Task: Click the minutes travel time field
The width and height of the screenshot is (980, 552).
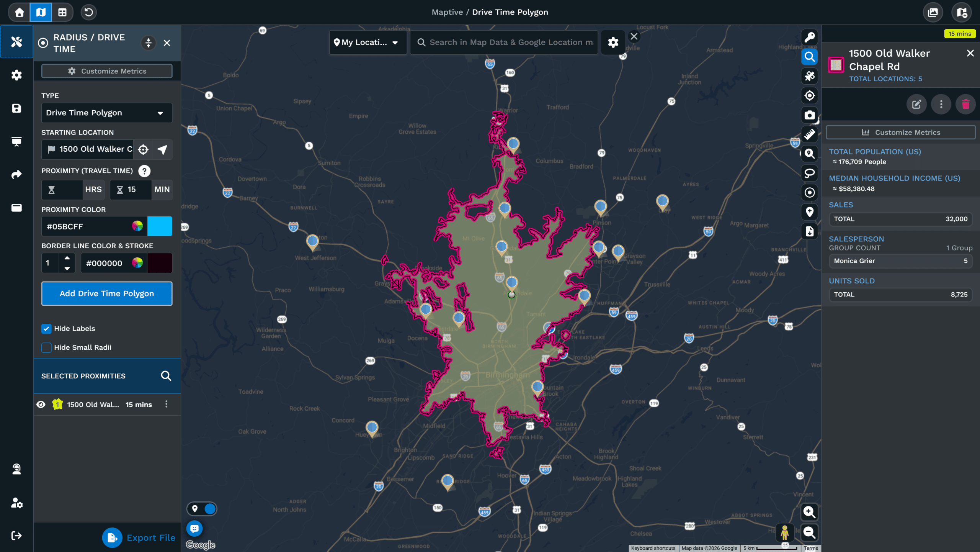Action: point(131,190)
